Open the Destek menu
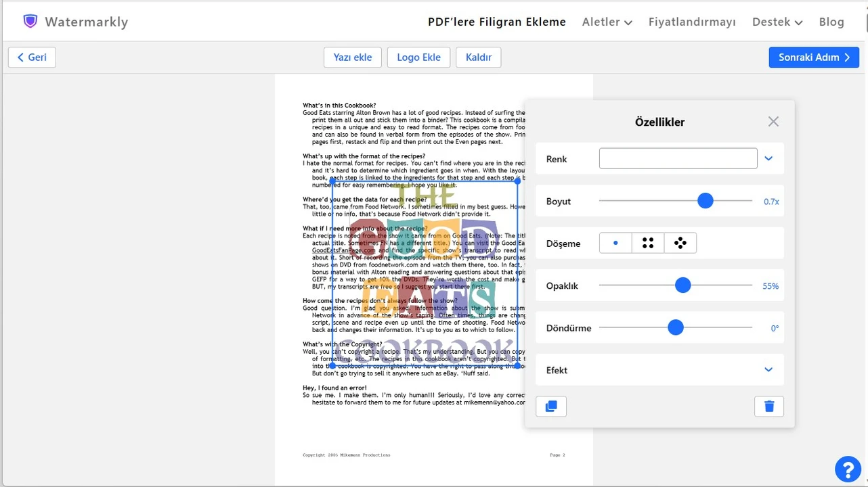The width and height of the screenshot is (868, 487). 777,22
